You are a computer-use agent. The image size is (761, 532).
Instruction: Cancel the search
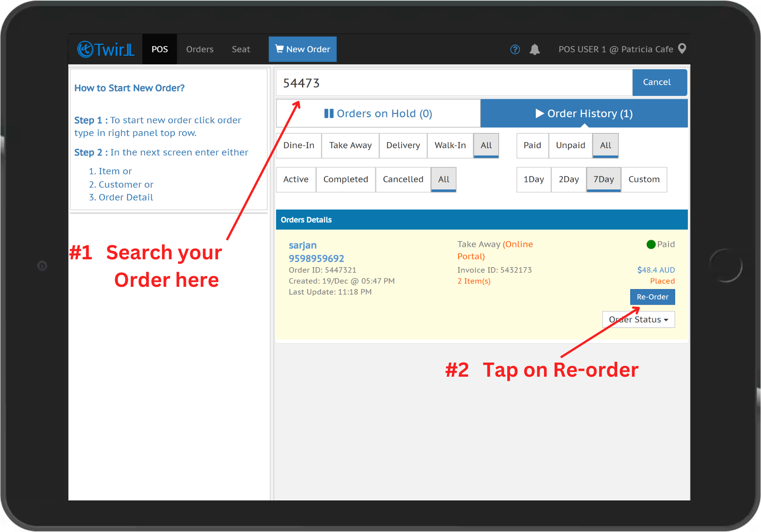click(660, 82)
